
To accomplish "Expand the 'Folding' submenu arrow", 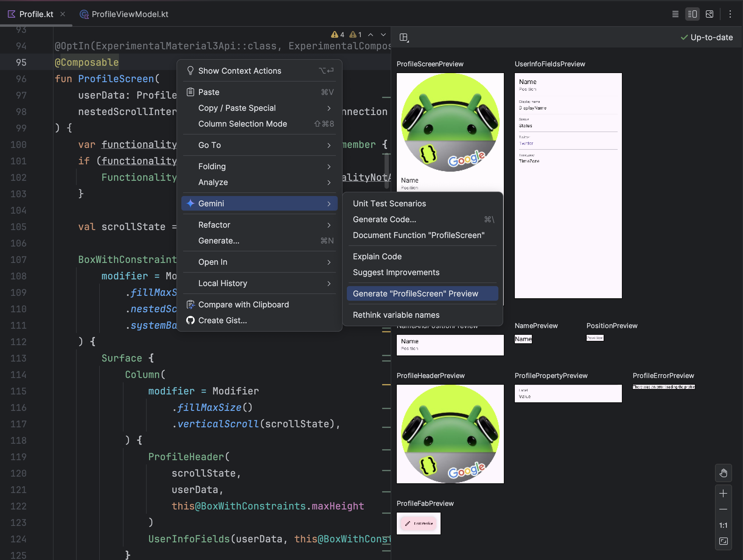I will [329, 166].
